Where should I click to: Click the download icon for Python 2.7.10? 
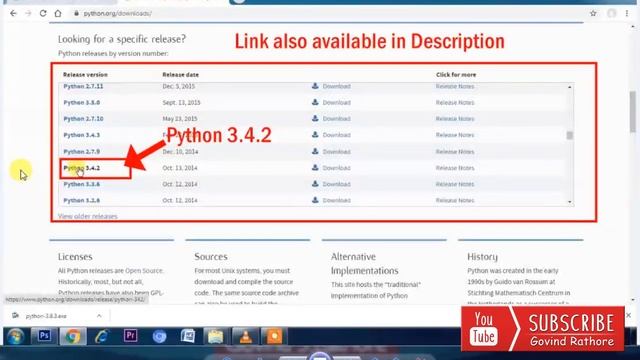(315, 118)
